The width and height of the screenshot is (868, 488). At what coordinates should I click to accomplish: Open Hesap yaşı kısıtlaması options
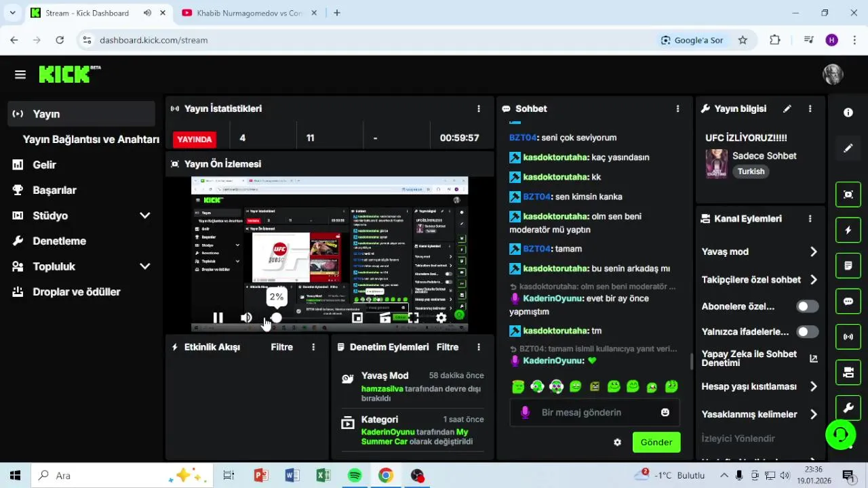[x=759, y=386]
